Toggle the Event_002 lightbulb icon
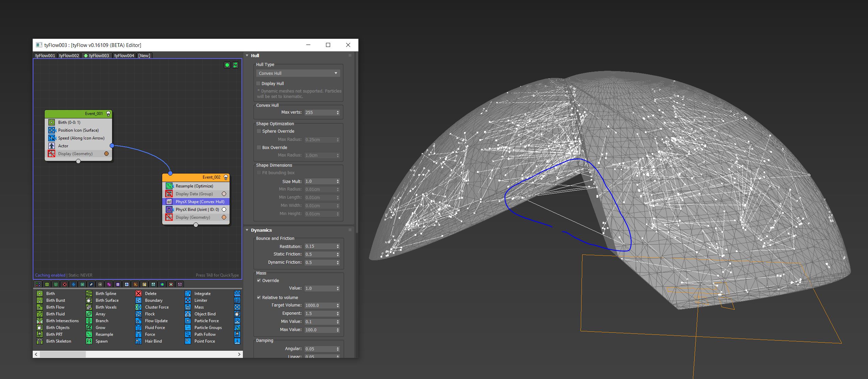Image resolution: width=868 pixels, height=379 pixels. click(226, 177)
